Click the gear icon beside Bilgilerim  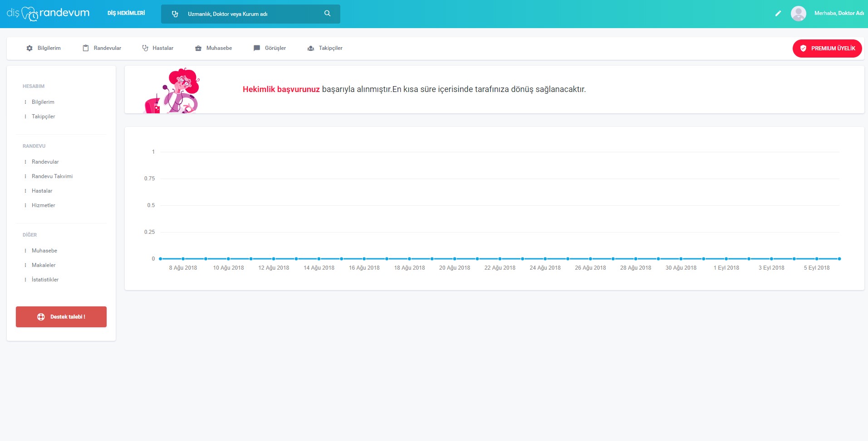tap(29, 48)
